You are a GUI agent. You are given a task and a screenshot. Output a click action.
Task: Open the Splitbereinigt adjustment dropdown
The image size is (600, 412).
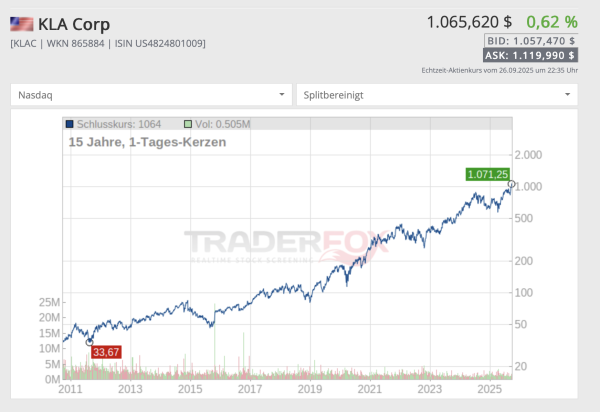click(x=436, y=94)
